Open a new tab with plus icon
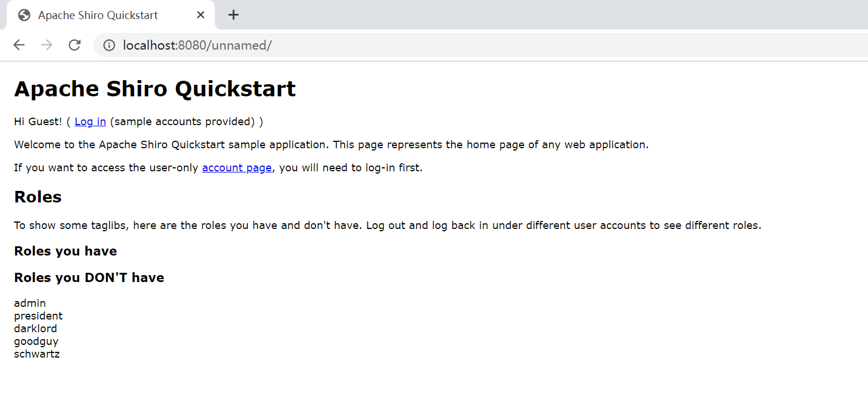868x402 pixels. pyautogui.click(x=233, y=15)
